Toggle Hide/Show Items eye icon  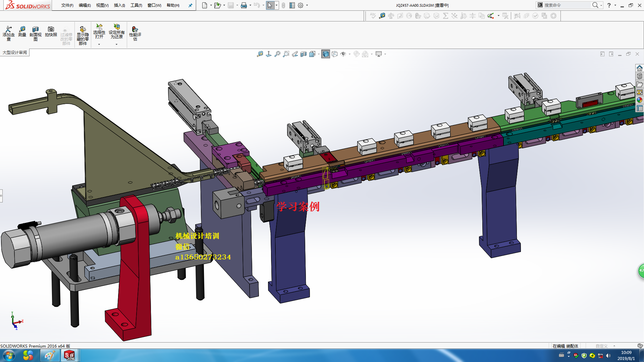pos(343,54)
